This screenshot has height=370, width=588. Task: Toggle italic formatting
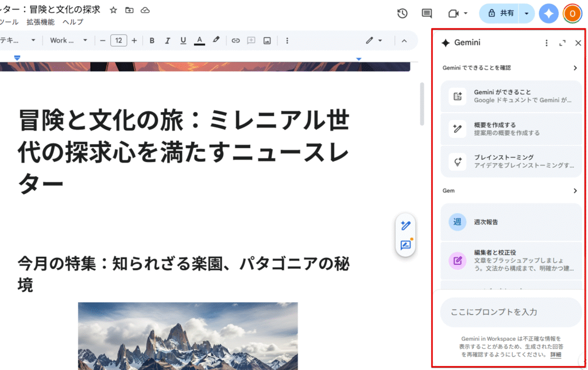pyautogui.click(x=168, y=41)
